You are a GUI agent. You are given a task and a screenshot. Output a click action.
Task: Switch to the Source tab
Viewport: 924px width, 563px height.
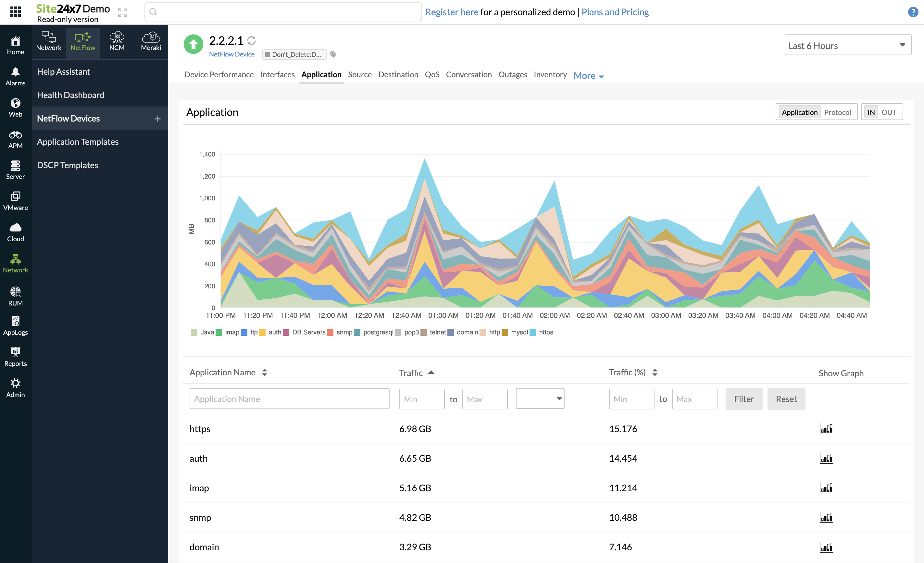tap(360, 74)
